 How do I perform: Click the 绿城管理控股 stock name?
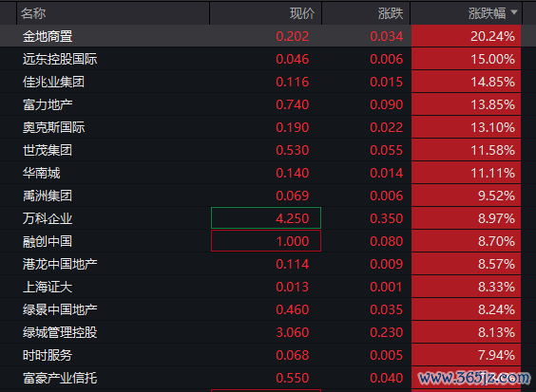(x=60, y=332)
